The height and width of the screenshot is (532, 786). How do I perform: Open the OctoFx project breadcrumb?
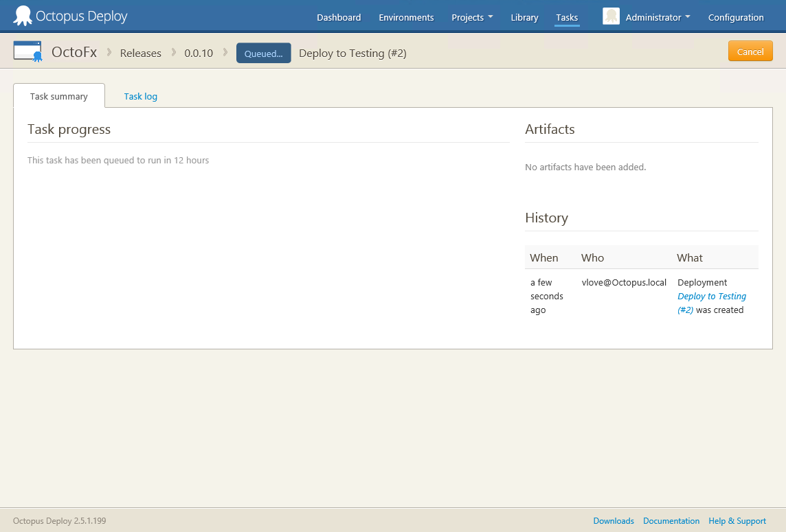[74, 53]
